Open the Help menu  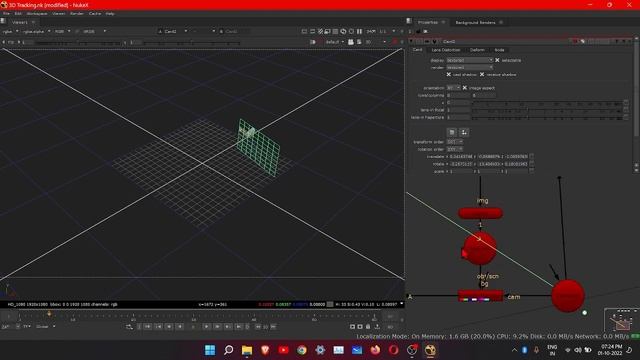point(110,13)
